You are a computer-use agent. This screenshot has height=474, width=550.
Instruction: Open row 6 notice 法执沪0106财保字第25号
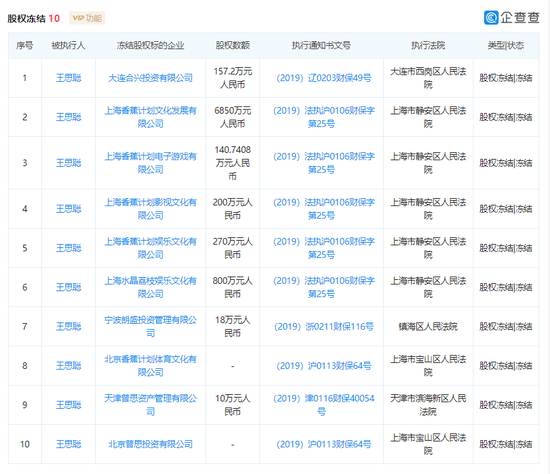[x=323, y=288]
